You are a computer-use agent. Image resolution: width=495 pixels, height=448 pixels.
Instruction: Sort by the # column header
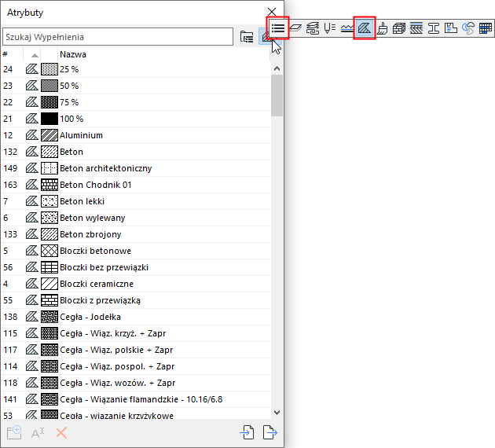(x=12, y=54)
